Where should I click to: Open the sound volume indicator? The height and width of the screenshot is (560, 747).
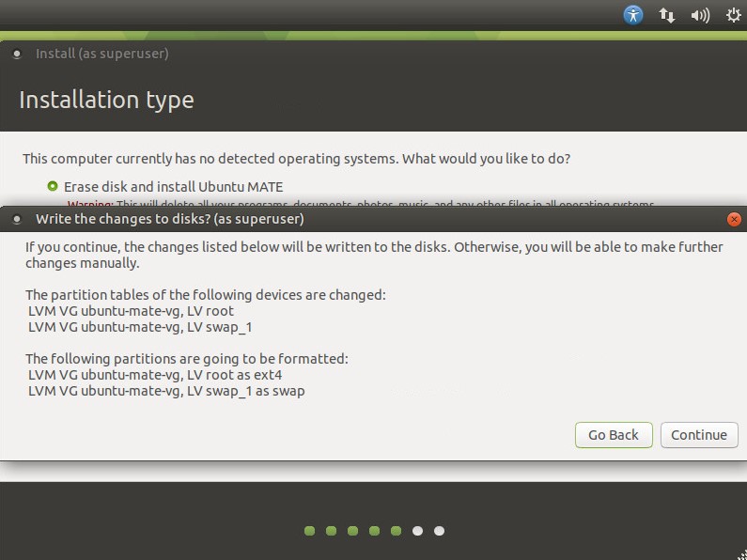pyautogui.click(x=699, y=15)
